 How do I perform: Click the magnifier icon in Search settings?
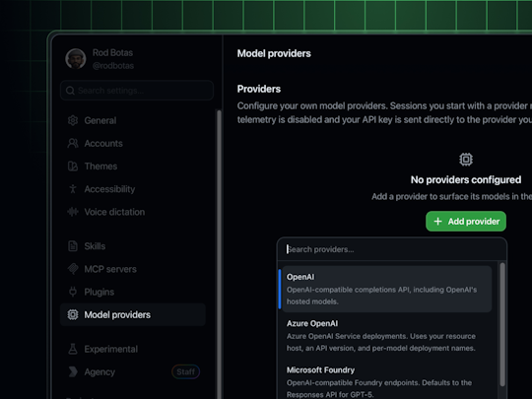point(70,91)
